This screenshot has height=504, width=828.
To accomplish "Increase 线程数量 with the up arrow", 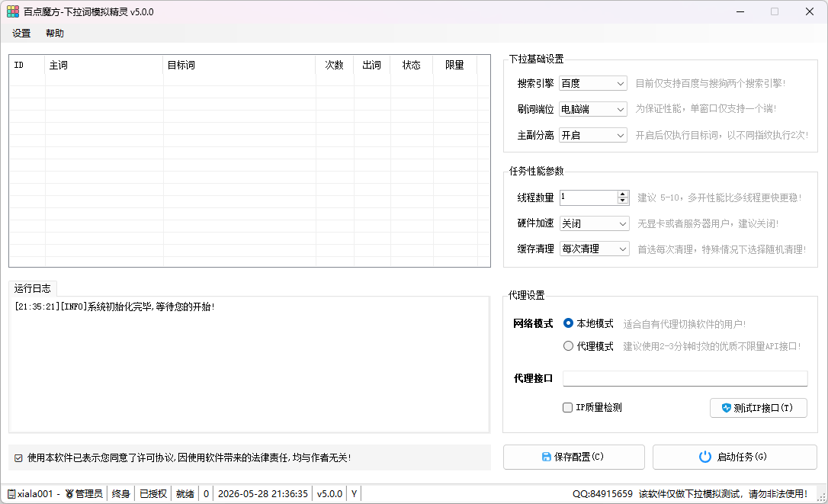I will 623,194.
